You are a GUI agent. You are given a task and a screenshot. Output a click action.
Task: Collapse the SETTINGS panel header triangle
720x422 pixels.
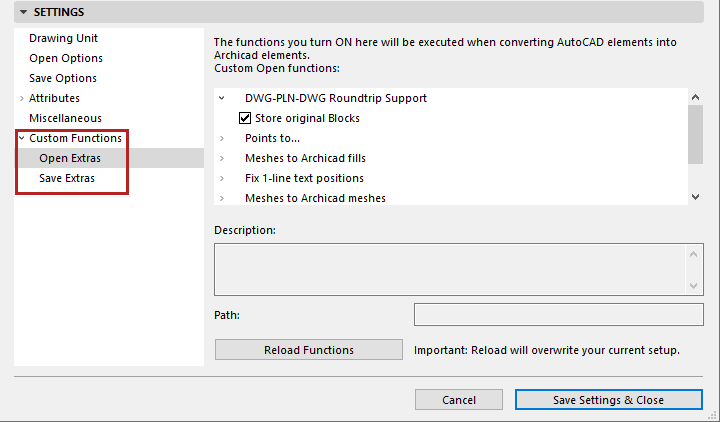(23, 12)
